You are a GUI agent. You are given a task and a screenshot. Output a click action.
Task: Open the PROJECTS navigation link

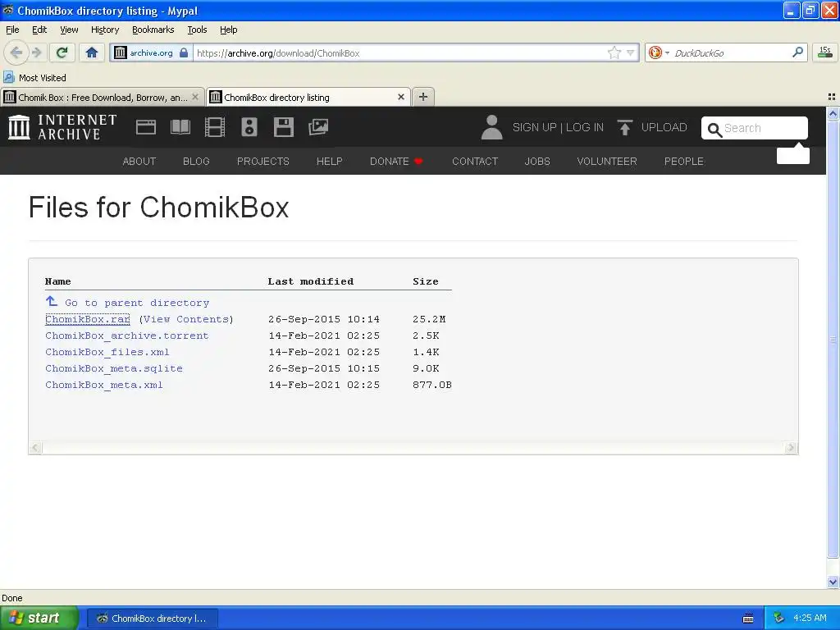(263, 162)
